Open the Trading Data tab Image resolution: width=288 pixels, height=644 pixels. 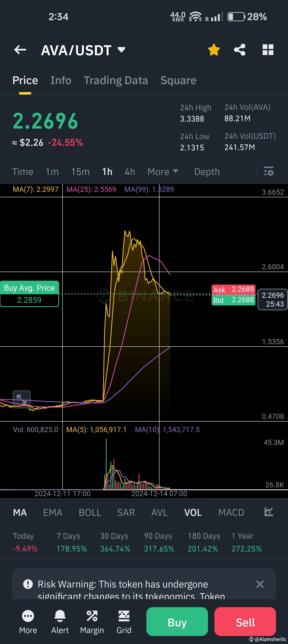116,80
